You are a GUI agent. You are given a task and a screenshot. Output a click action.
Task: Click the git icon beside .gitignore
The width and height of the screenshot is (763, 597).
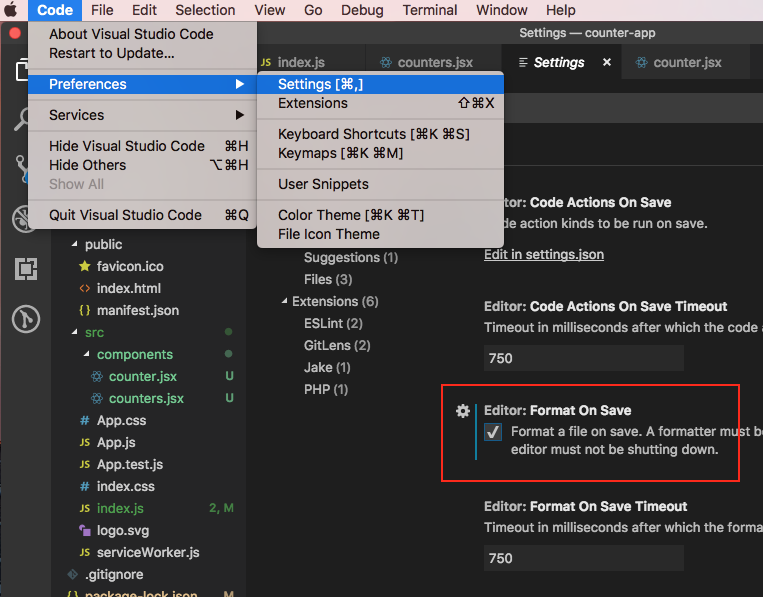coord(73,575)
